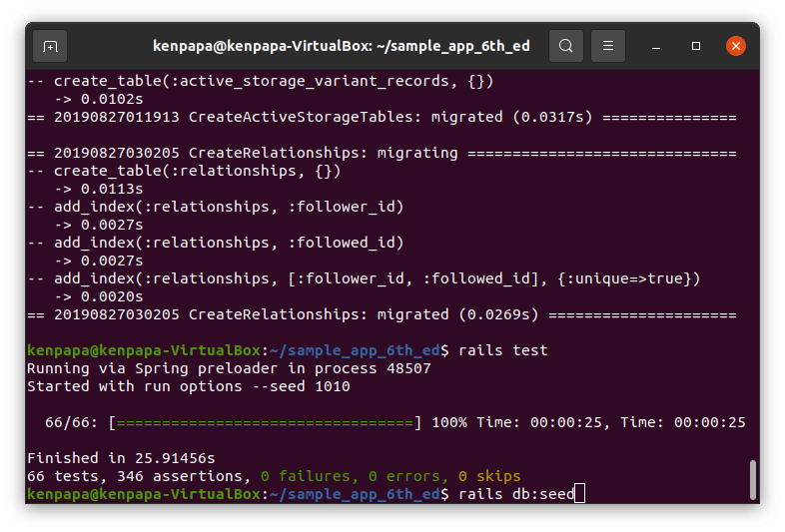785x532 pixels.
Task: Click the '0 failures,' text
Action: pos(310,476)
